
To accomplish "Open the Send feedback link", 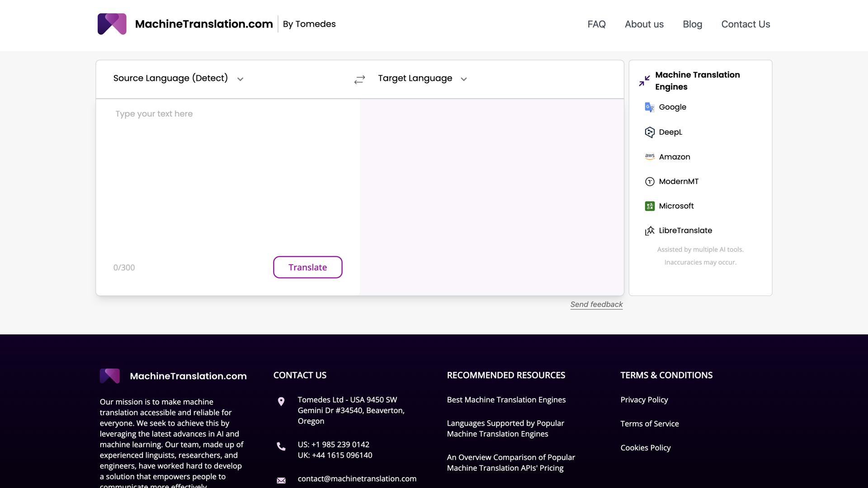I will tap(596, 304).
